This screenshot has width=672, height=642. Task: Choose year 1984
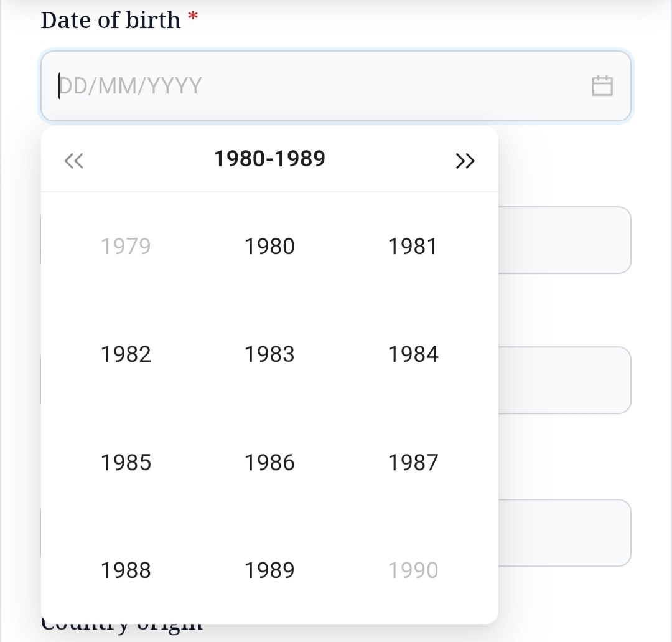(413, 354)
